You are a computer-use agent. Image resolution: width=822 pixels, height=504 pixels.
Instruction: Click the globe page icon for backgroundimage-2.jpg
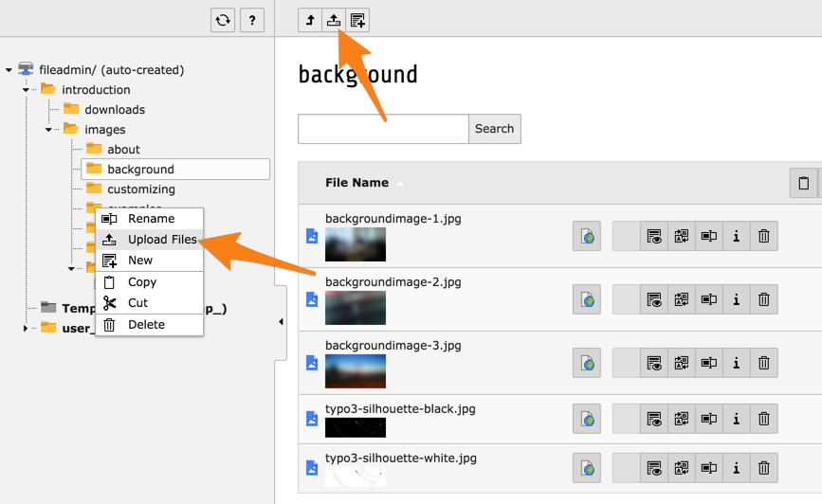[587, 299]
